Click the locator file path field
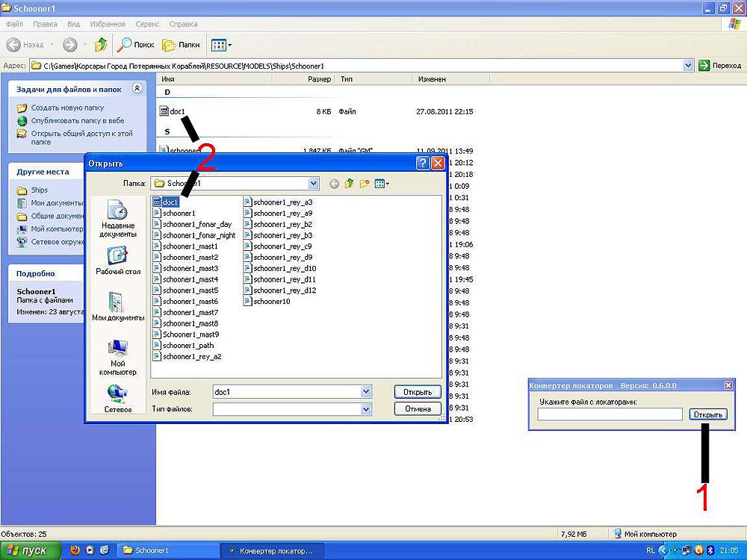The height and width of the screenshot is (560, 747). pos(610,414)
